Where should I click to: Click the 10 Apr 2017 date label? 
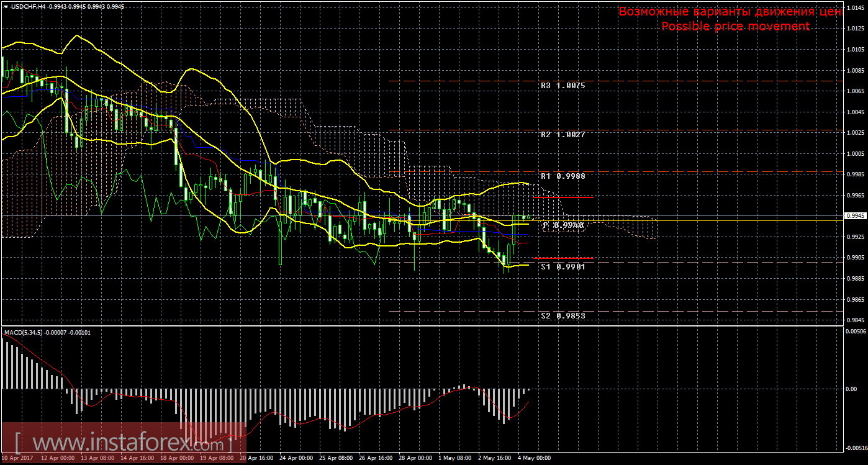click(17, 459)
